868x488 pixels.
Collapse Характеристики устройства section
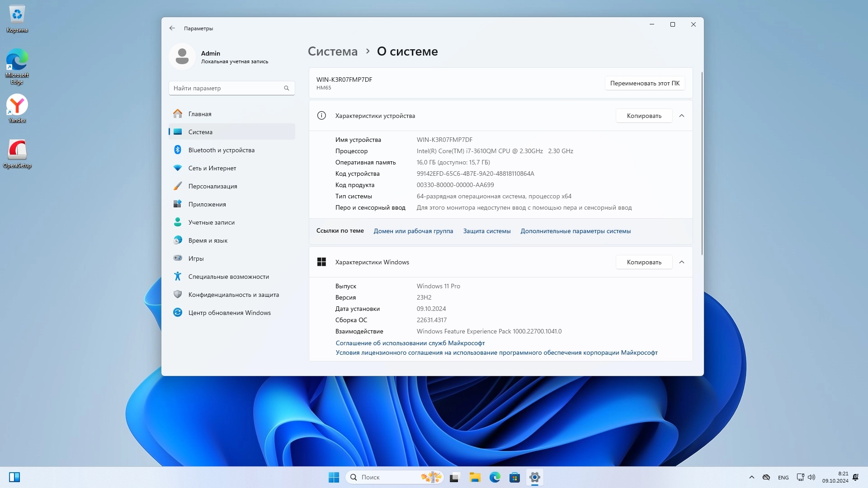coord(682,116)
